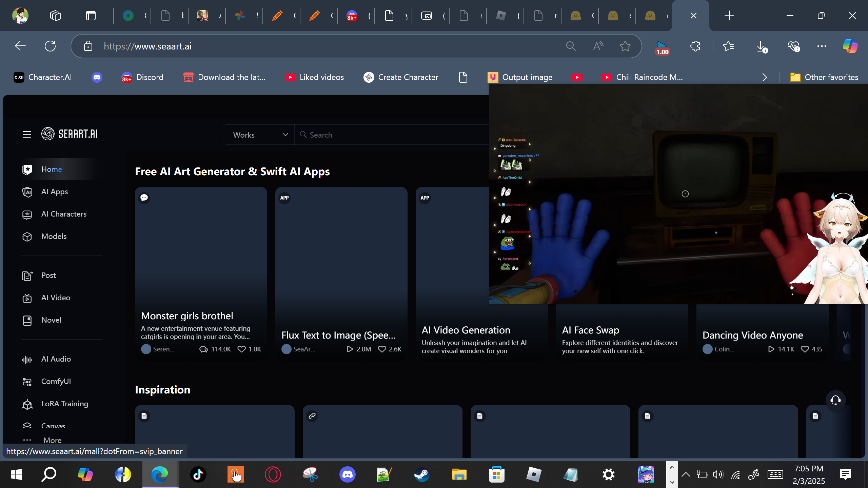Open Browser essentials heart icon
This screenshot has width=868, height=488.
[x=793, y=46]
